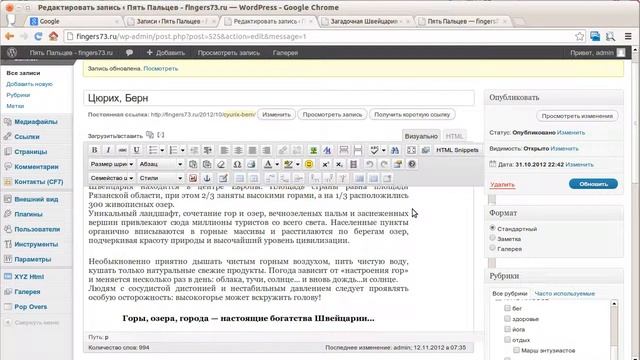
Task: Click the categories list scrollbar
Action: pos(614,330)
